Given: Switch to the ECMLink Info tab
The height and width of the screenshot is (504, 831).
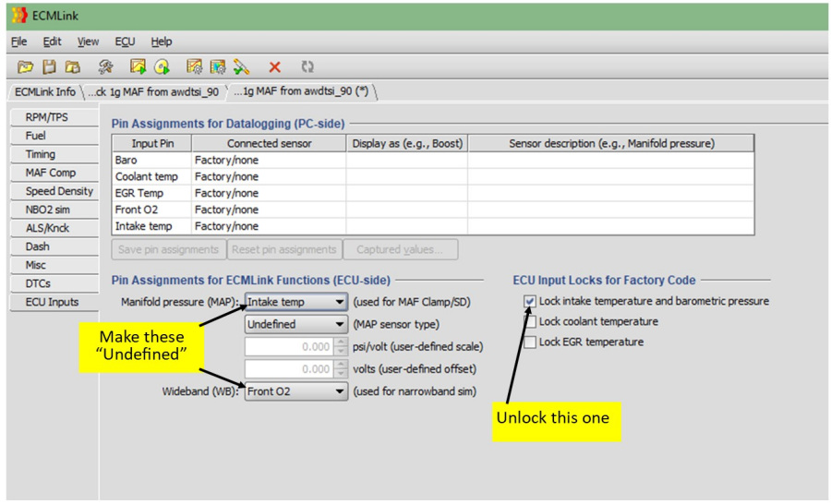Looking at the screenshot, I should (x=45, y=91).
